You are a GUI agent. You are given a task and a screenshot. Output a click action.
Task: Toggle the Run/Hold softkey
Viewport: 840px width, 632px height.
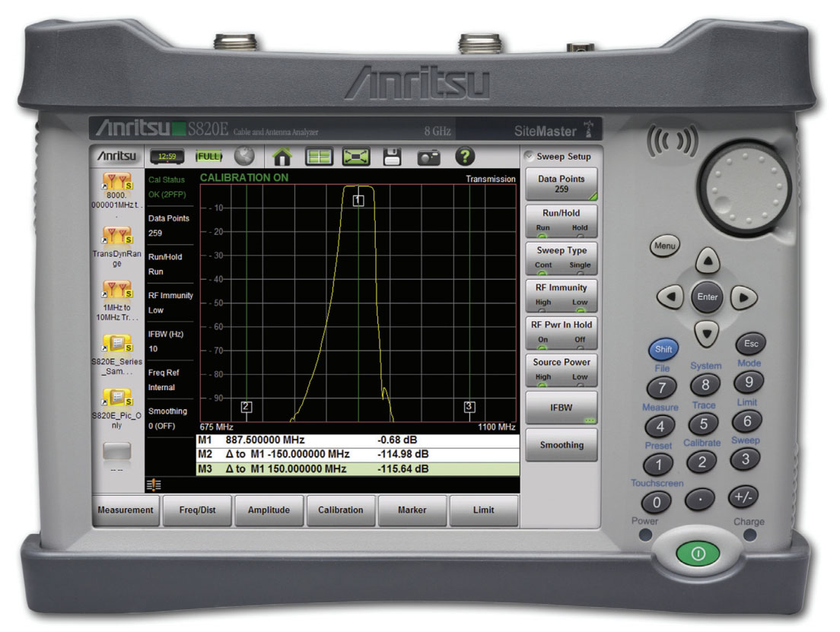click(x=562, y=221)
